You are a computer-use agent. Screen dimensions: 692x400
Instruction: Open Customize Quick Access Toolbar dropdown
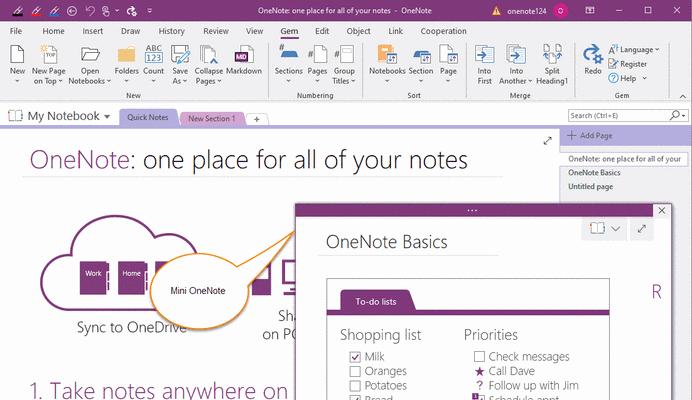[150, 11]
